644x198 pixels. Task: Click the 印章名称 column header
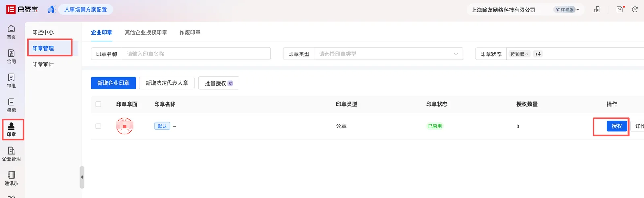coord(165,104)
